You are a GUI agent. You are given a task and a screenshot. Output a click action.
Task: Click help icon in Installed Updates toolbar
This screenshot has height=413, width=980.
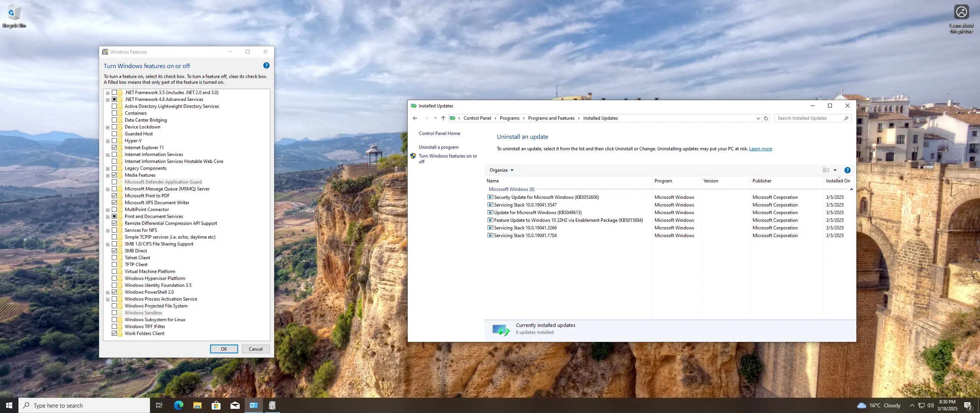(847, 170)
